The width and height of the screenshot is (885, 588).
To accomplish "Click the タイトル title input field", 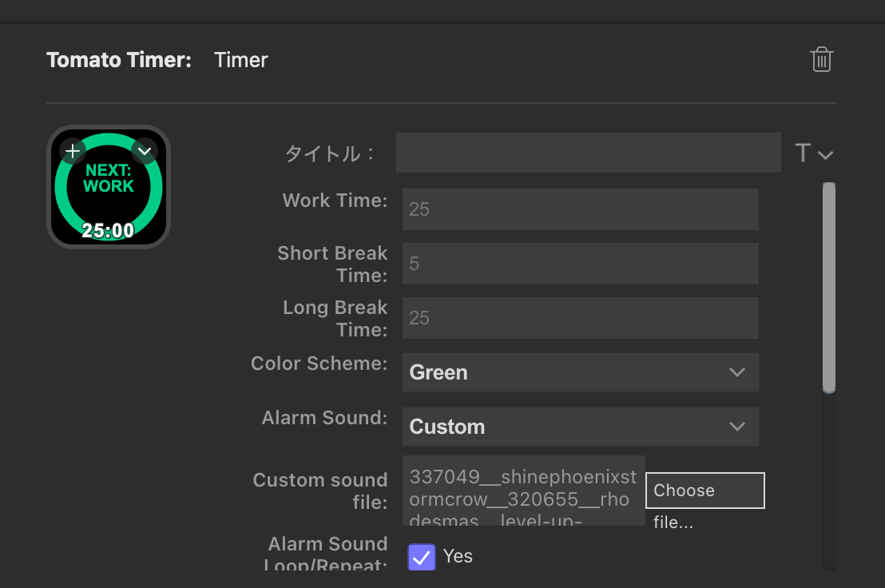I will (588, 153).
